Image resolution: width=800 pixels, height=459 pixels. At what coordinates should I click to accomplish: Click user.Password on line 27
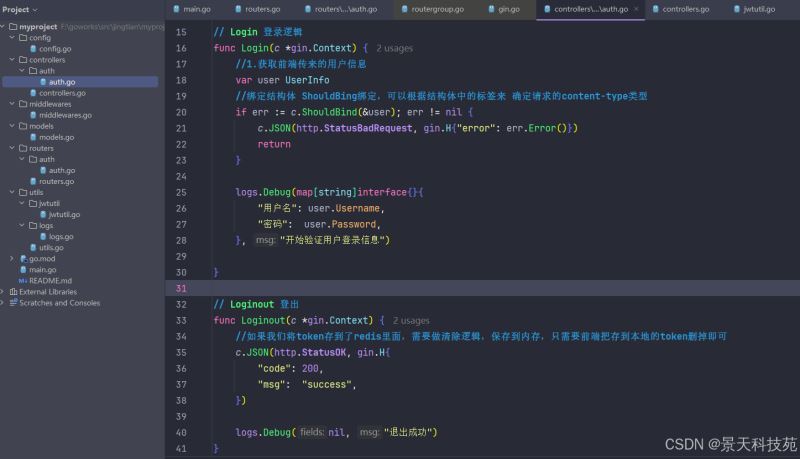click(x=340, y=224)
